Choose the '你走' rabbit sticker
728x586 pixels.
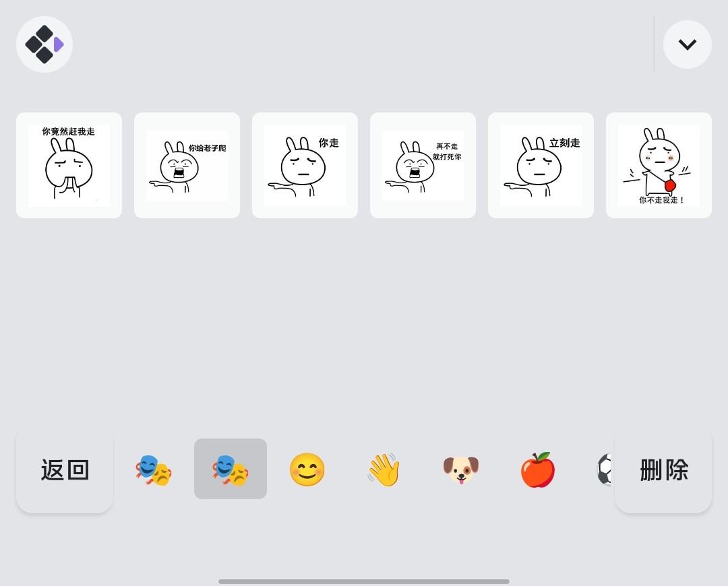click(x=305, y=165)
